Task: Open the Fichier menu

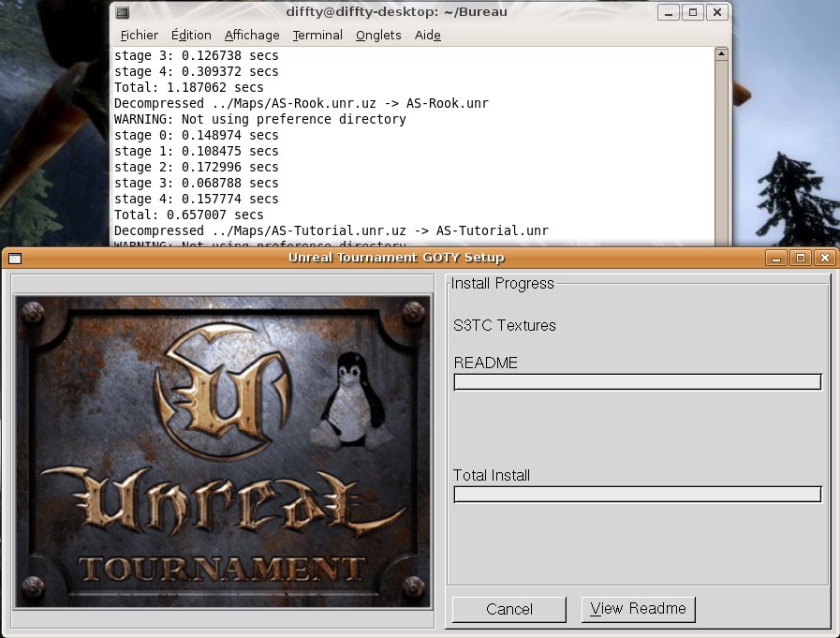Action: tap(140, 35)
